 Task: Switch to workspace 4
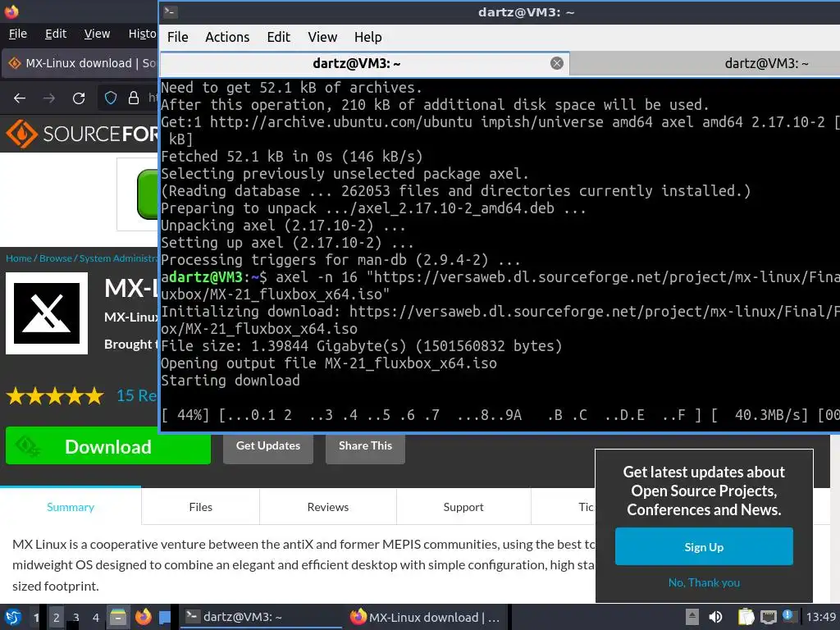pyautogui.click(x=96, y=617)
